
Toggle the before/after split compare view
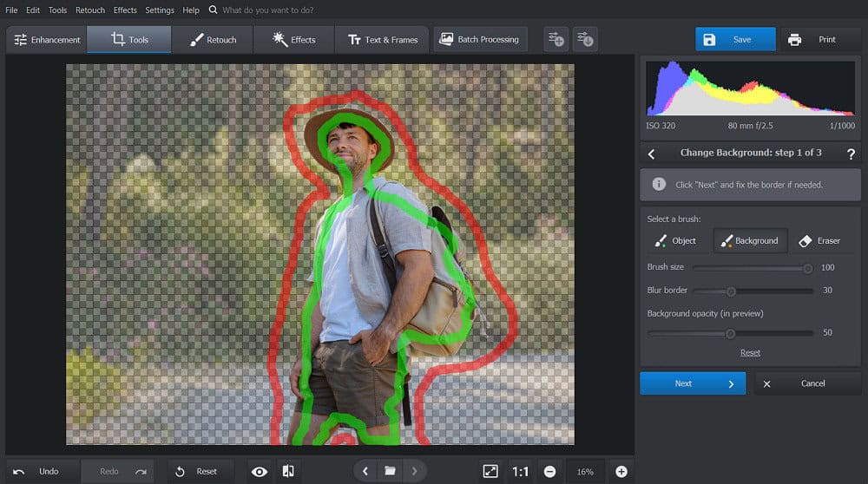tap(288, 471)
